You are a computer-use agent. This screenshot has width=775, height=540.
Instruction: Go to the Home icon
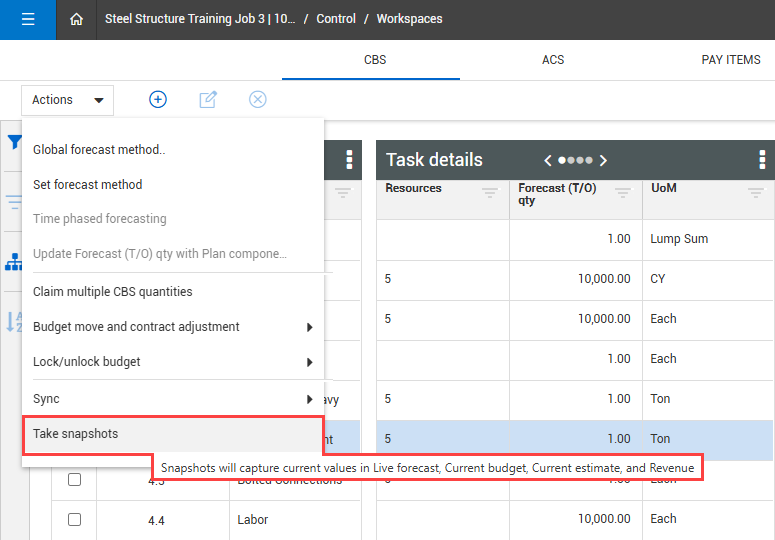pos(77,19)
